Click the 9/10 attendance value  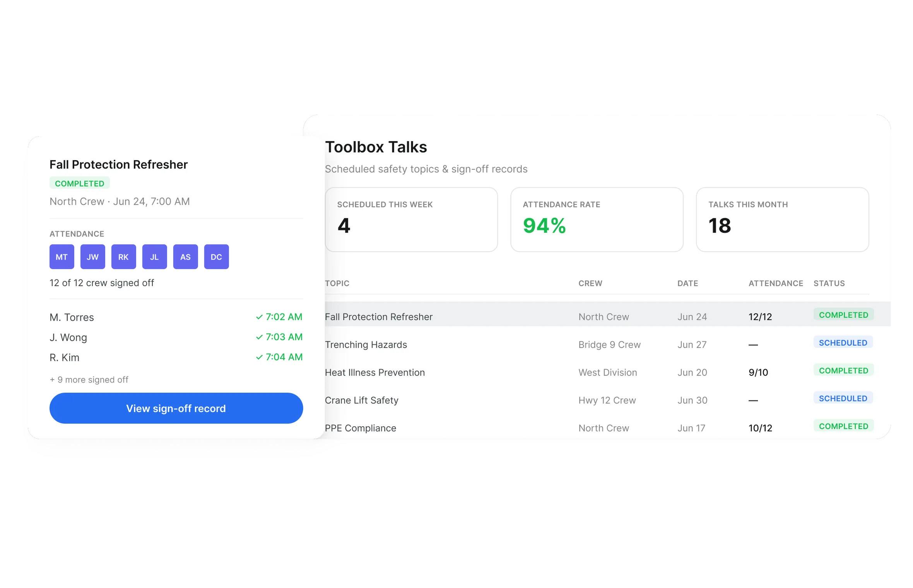758,373
